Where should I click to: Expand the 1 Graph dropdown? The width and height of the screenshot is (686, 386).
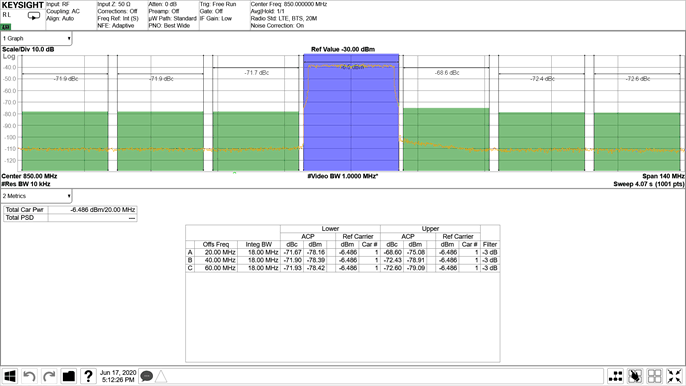pos(36,39)
